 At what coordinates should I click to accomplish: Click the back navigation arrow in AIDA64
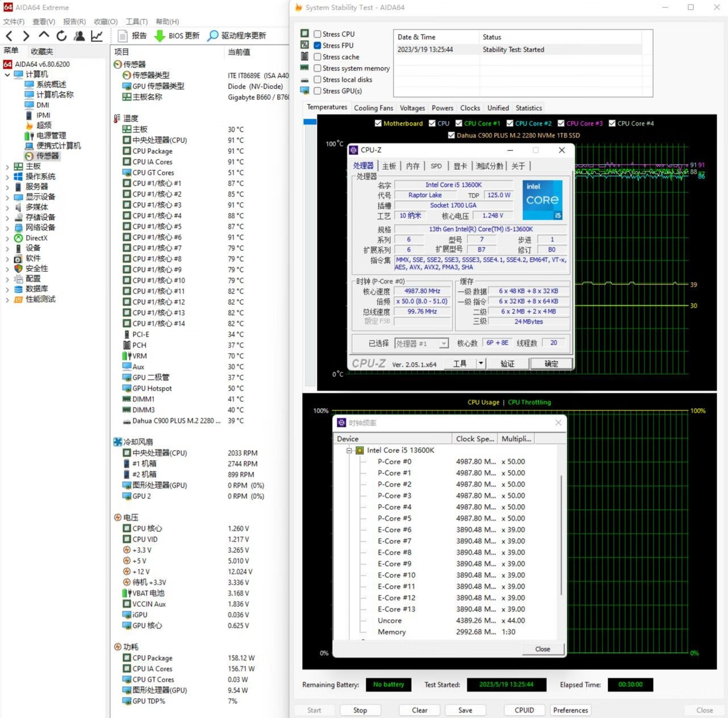(9, 36)
